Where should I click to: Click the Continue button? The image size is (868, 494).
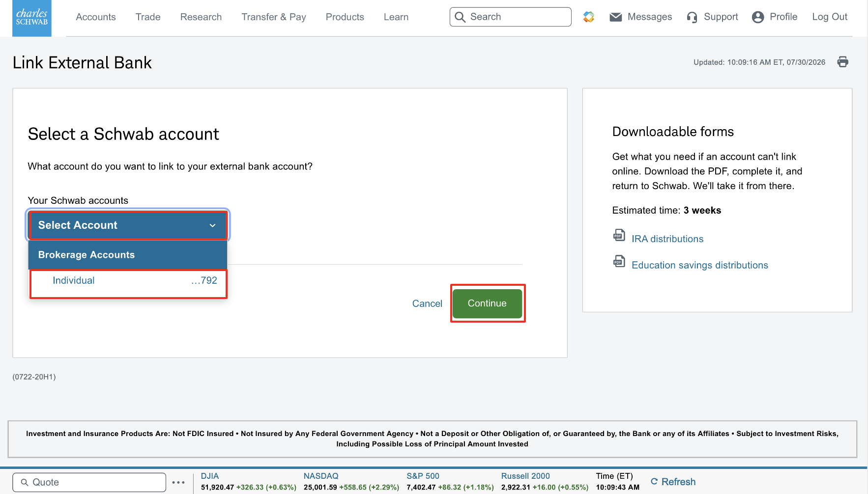tap(487, 303)
